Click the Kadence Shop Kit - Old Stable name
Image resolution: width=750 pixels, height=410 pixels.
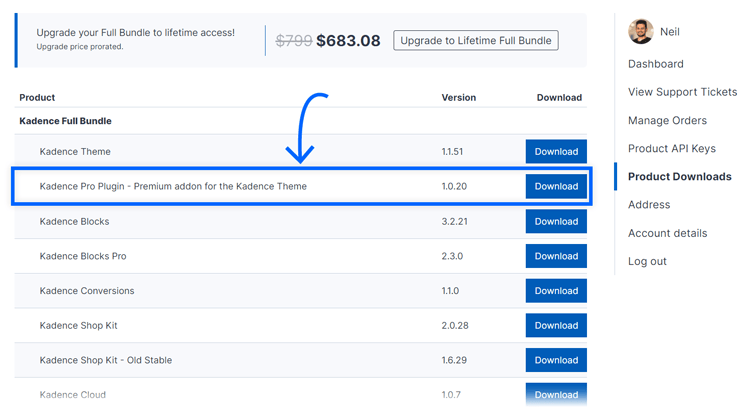click(106, 360)
